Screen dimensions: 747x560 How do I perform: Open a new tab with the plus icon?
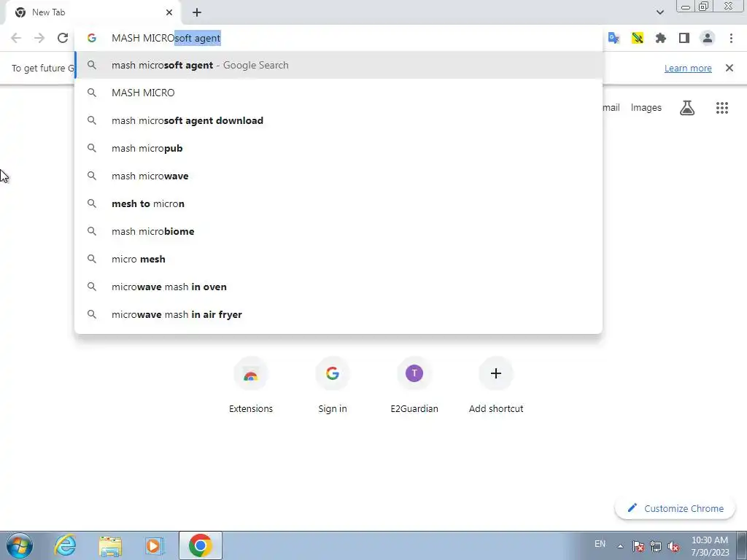click(x=197, y=12)
